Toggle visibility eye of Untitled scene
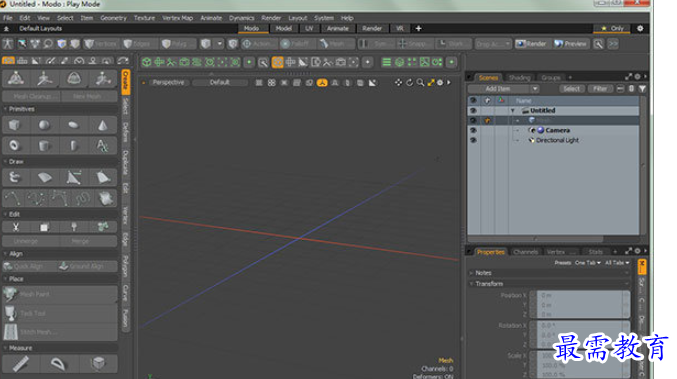The width and height of the screenshot is (677, 379). (473, 111)
